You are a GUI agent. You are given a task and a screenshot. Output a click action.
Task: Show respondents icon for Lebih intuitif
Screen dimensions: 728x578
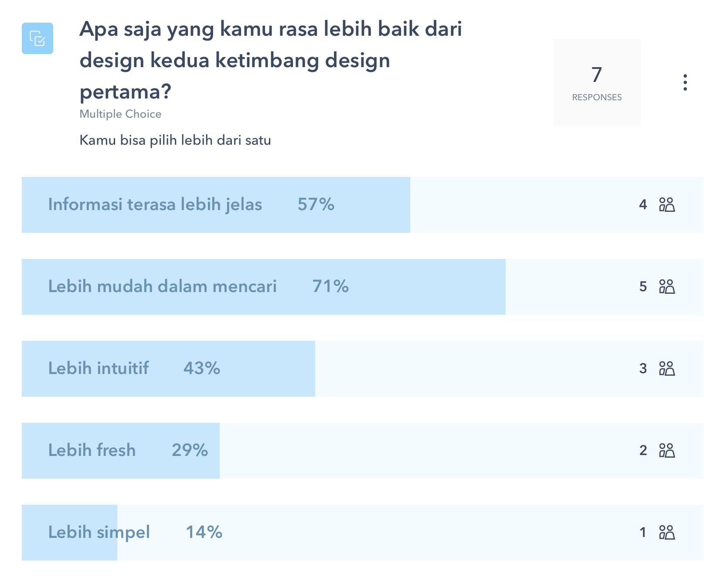pyautogui.click(x=667, y=368)
